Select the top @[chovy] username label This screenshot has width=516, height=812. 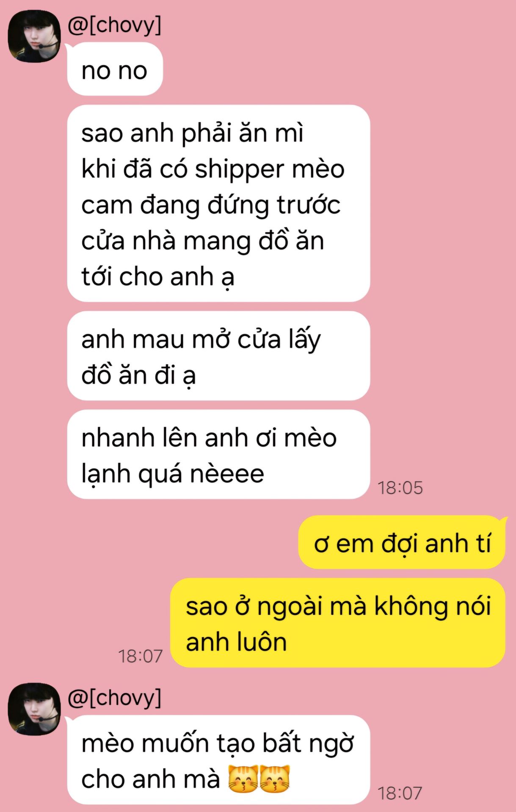(114, 25)
